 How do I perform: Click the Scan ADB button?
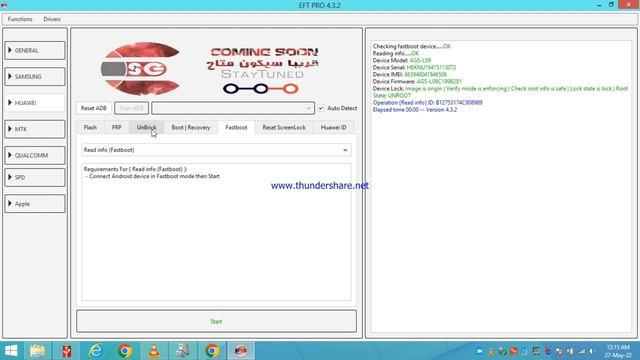coord(131,108)
